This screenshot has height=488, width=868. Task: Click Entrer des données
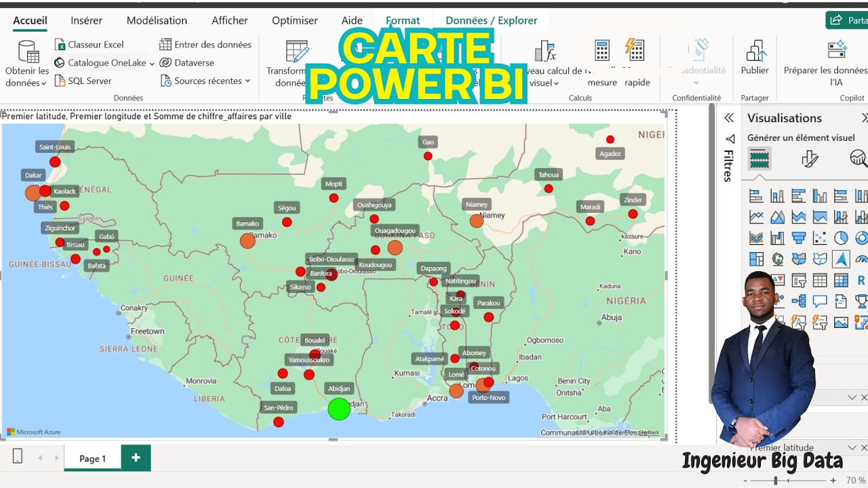click(x=205, y=45)
